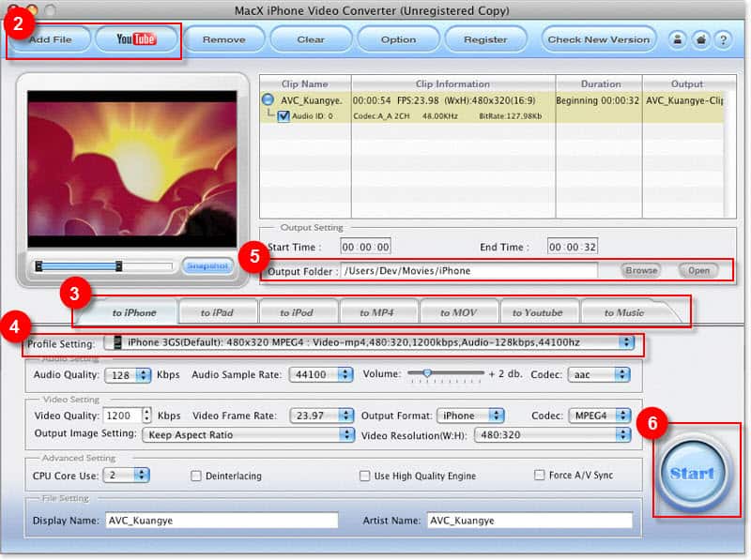The height and width of the screenshot is (560, 751).
Task: Click the 00:00:54 FPS:23.98 clip information
Action: [444, 100]
